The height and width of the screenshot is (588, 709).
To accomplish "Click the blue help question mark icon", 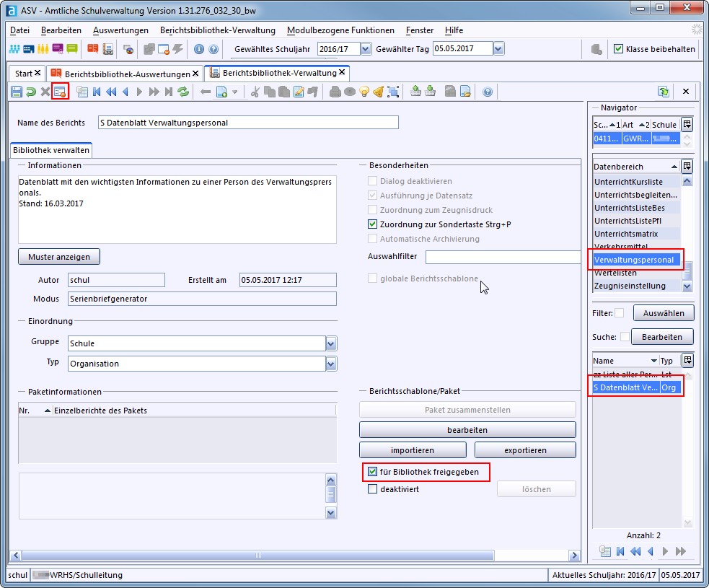I will [488, 92].
